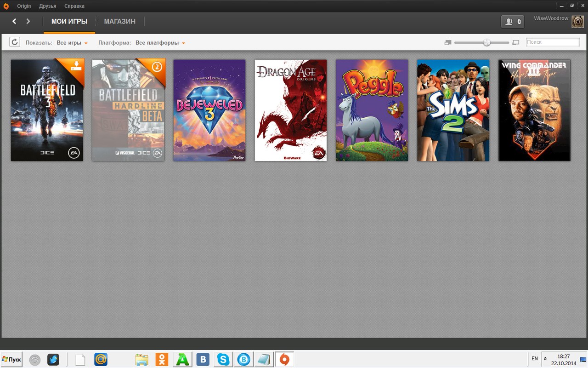Select the Battlefield 3 game tile
588x368 pixels.
click(47, 110)
